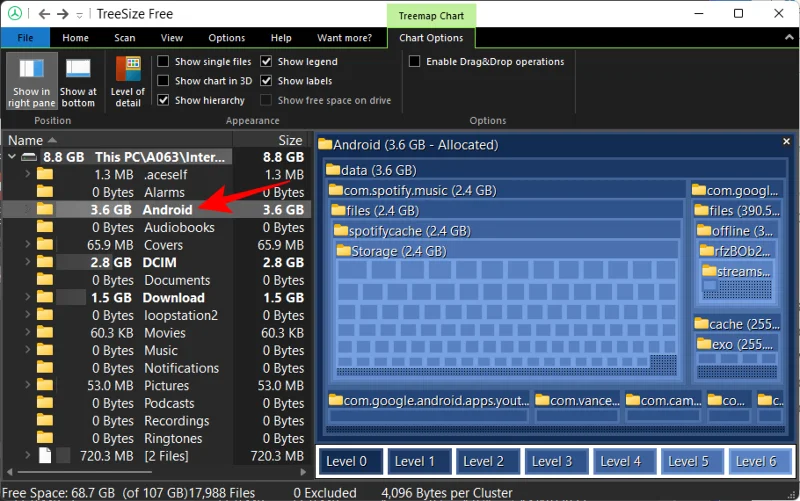Click the Alarms folder icon
The height and width of the screenshot is (501, 800).
tap(45, 192)
